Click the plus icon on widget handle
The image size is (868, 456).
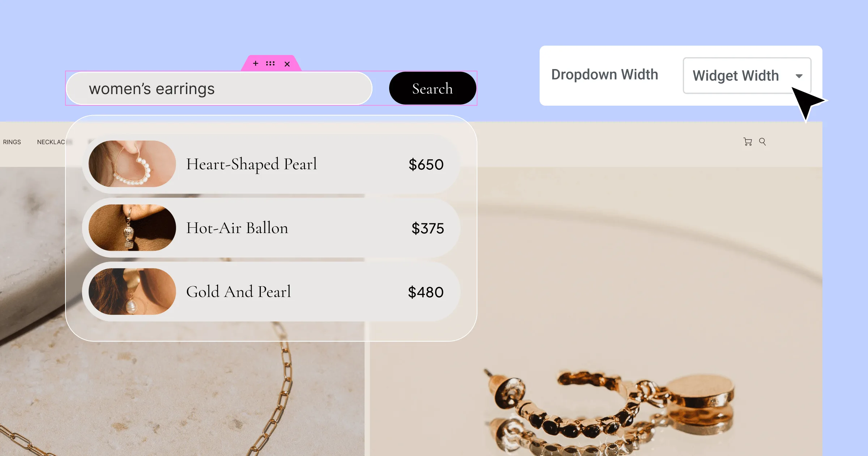255,63
